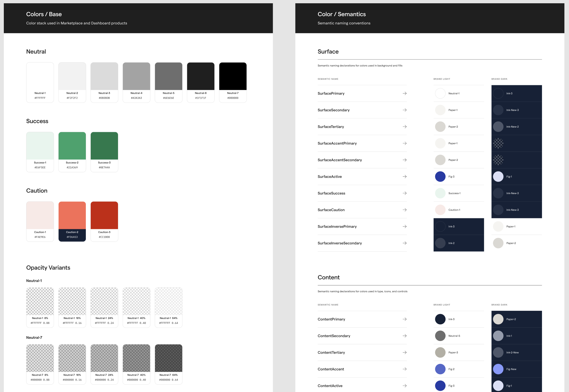Click the Fig-3 blue circle in SurfaceActive row
Image resolution: width=569 pixels, height=392 pixels.
pyautogui.click(x=440, y=177)
